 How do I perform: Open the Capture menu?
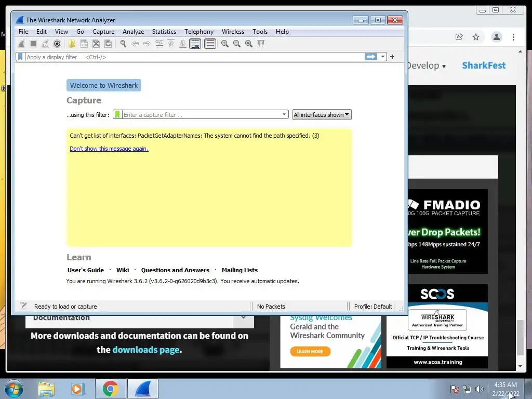pyautogui.click(x=103, y=32)
